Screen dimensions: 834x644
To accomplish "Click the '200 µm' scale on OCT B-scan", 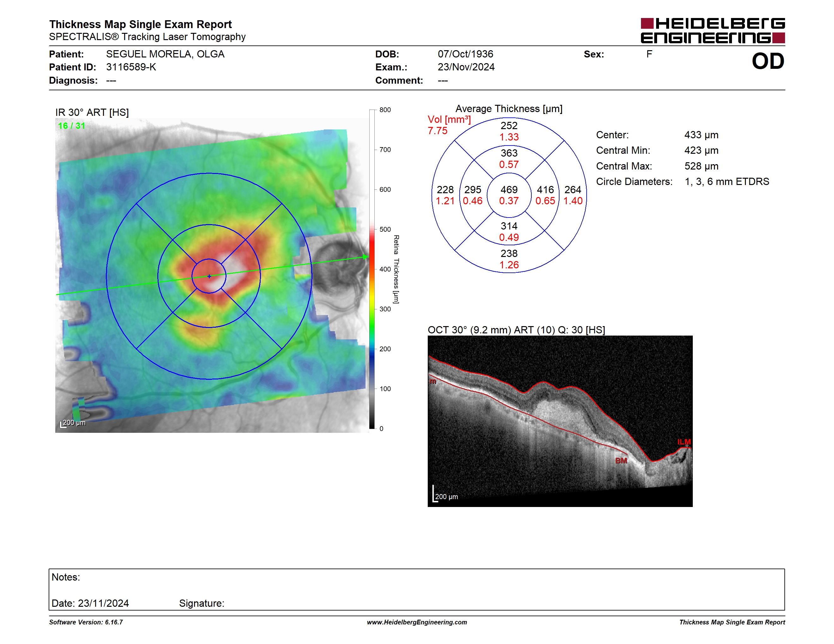I will point(446,496).
